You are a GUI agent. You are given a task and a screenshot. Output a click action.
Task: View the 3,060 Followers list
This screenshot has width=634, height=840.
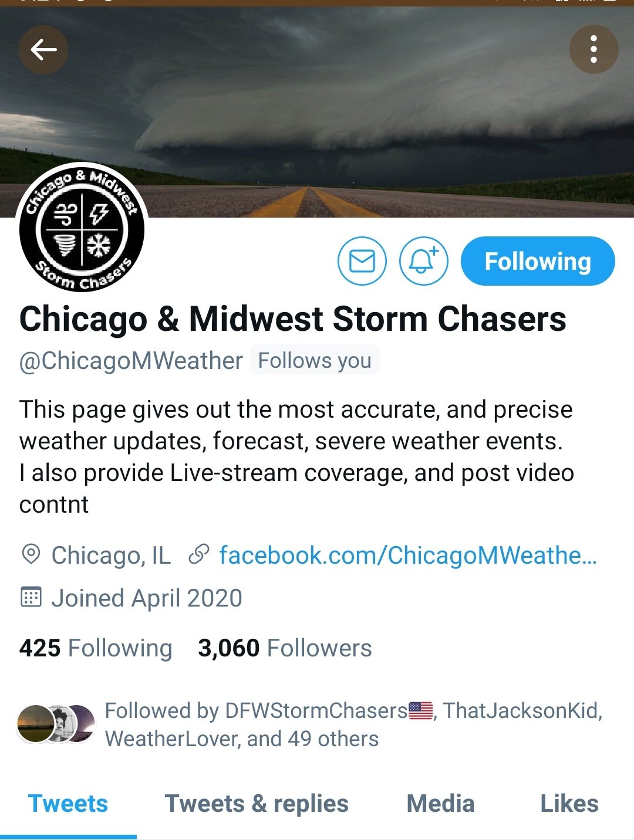285,648
